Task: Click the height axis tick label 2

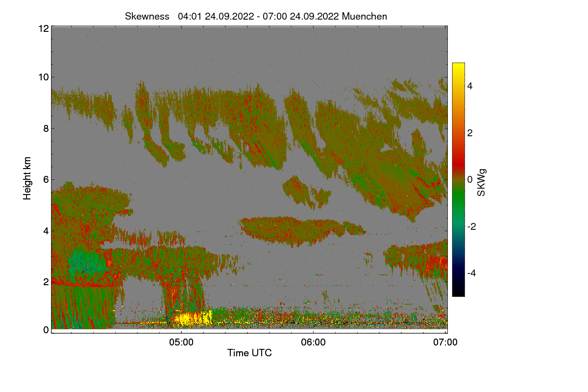Action: 46,281
